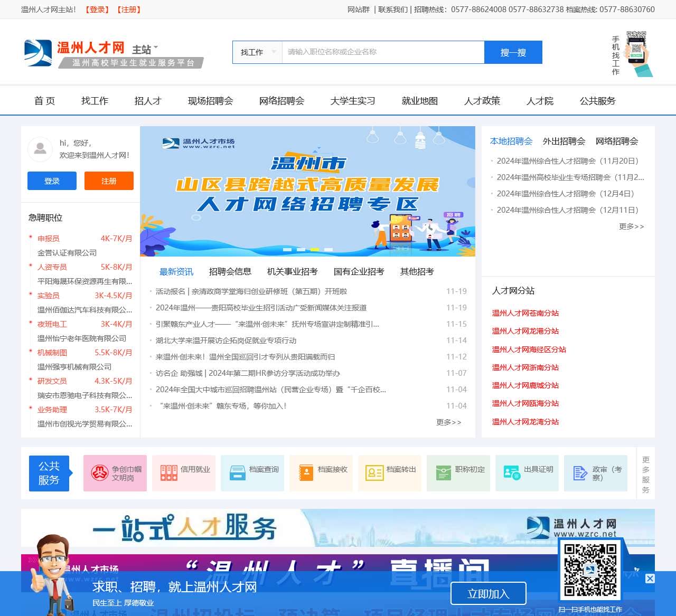Go to 首页 in the navigation bar
The width and height of the screenshot is (676, 616).
pos(44,101)
